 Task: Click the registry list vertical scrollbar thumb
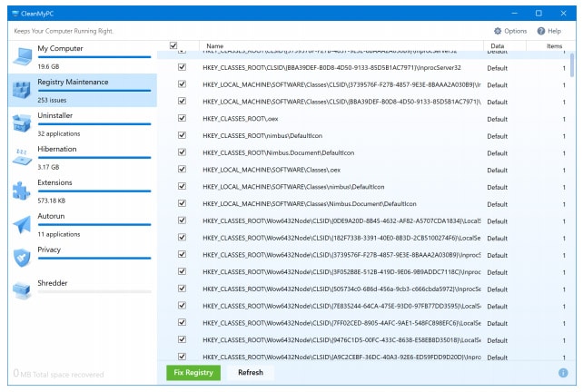572,65
